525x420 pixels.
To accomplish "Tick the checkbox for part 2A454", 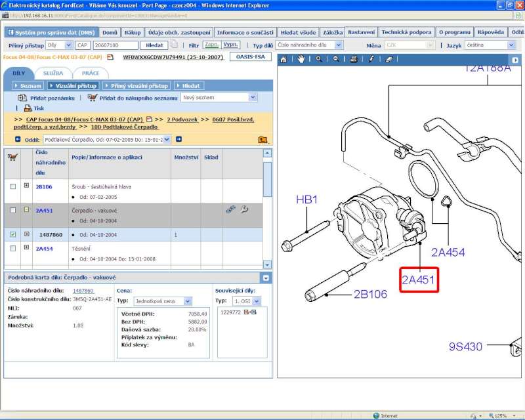I will tap(12, 249).
